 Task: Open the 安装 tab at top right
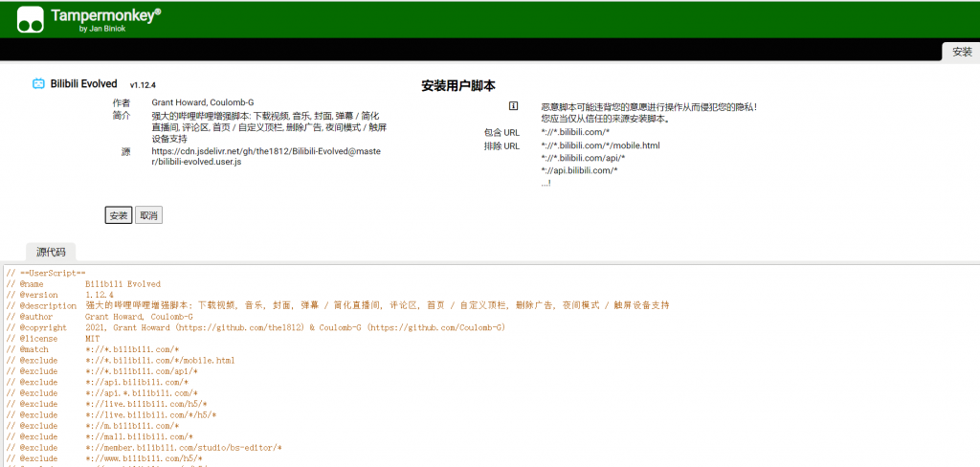pos(962,52)
